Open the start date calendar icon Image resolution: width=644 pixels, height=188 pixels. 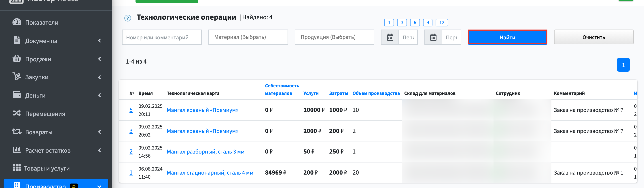390,37
